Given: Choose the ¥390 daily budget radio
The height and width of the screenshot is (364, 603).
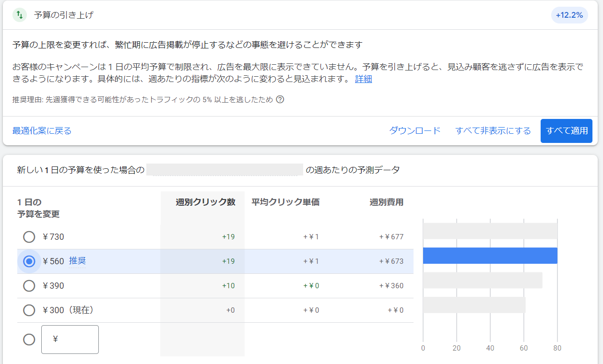Looking at the screenshot, I should click(x=29, y=286).
